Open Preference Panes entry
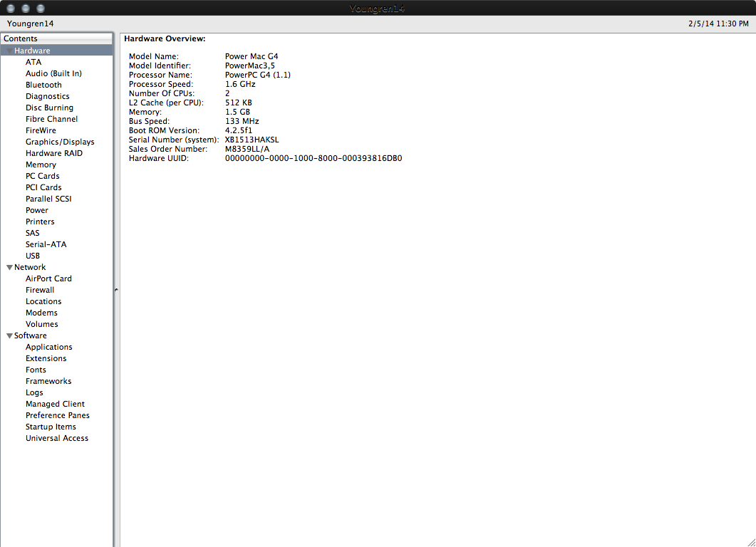756x547 pixels. pos(58,415)
